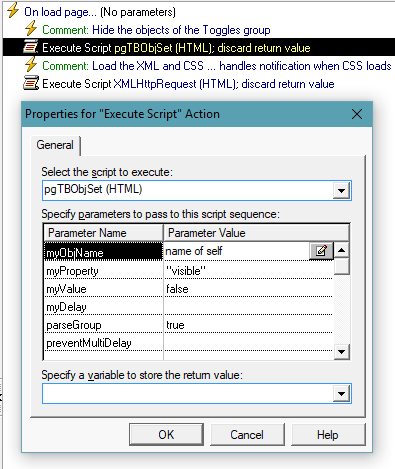Expand the return value variable dropdown arrow
The image size is (395, 469).
click(x=341, y=394)
